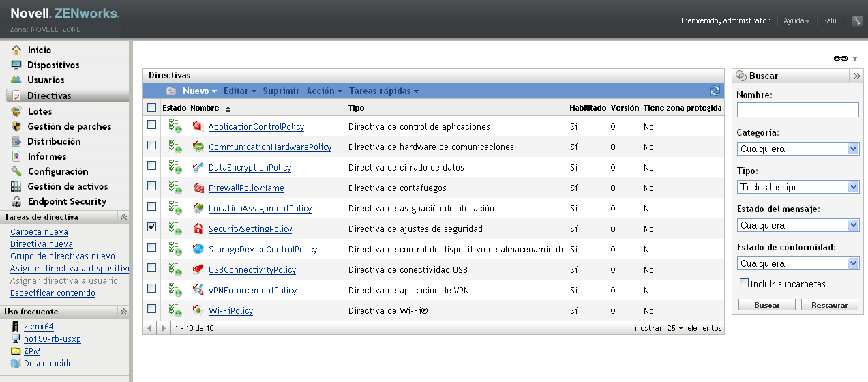Enable the Incluir subcarpetas checkbox
Screen dimensions: 868x382
[745, 282]
